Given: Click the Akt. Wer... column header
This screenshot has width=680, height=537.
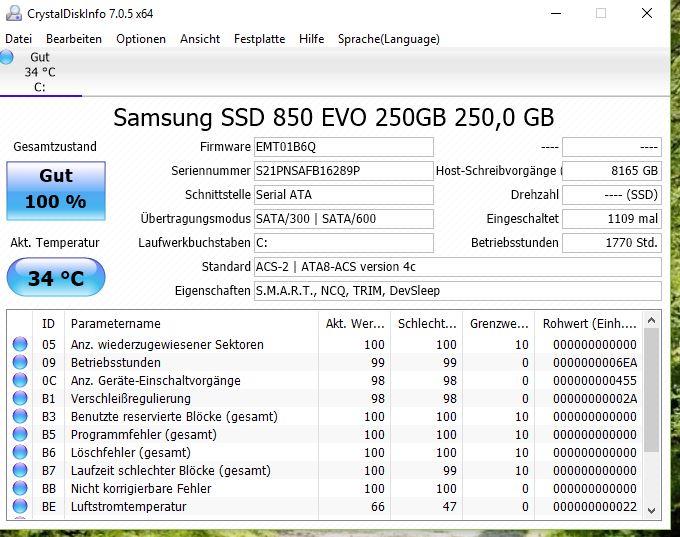Looking at the screenshot, I should pos(354,324).
